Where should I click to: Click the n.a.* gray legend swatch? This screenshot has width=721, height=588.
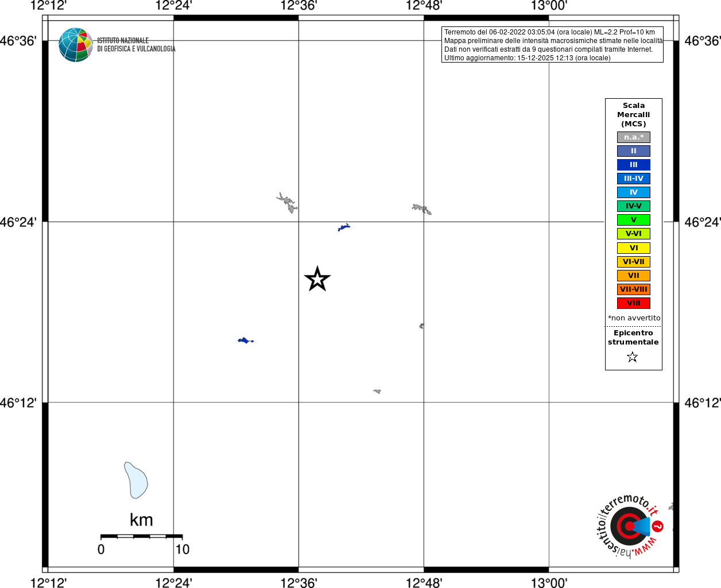tap(634, 137)
